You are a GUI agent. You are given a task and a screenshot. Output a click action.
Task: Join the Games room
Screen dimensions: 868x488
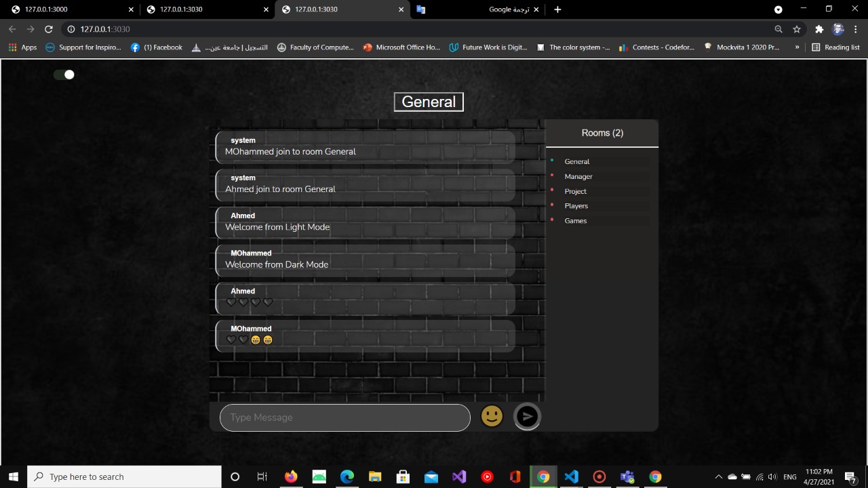click(576, 221)
